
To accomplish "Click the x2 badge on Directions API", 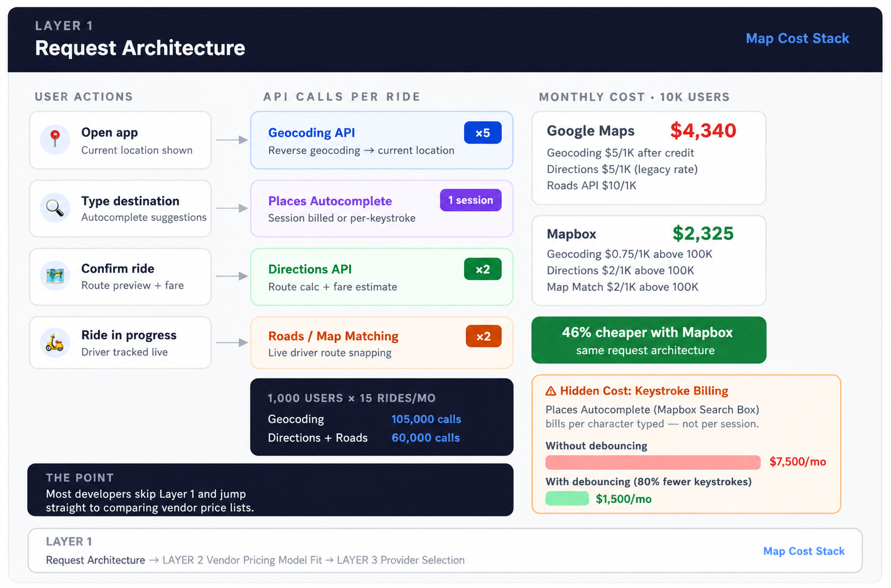I will [483, 269].
